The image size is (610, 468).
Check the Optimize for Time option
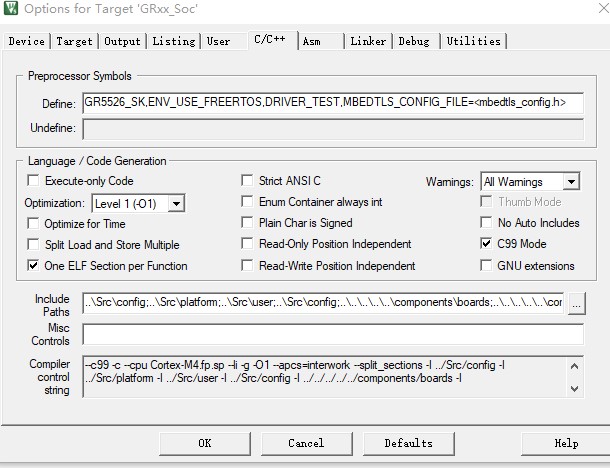(x=33, y=224)
